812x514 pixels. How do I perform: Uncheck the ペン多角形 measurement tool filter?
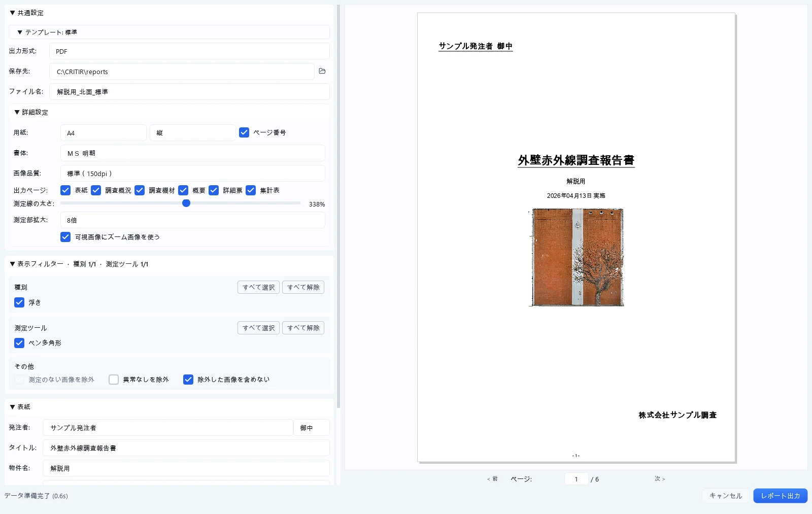pyautogui.click(x=19, y=343)
